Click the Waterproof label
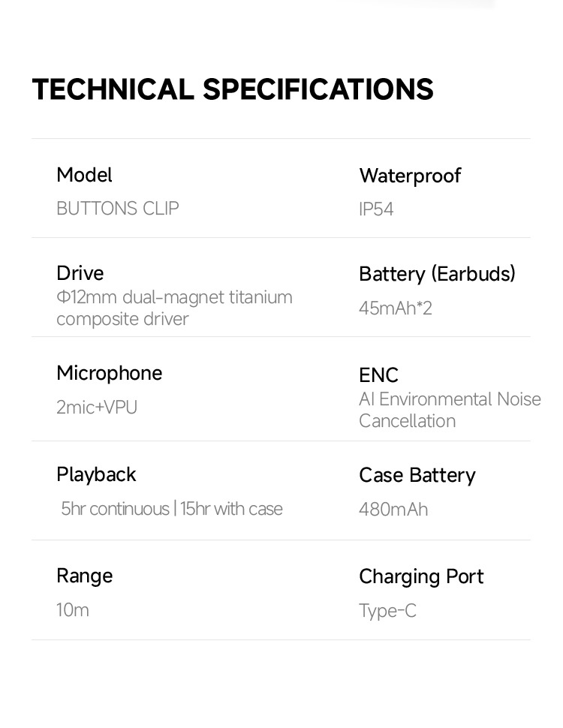 click(410, 176)
